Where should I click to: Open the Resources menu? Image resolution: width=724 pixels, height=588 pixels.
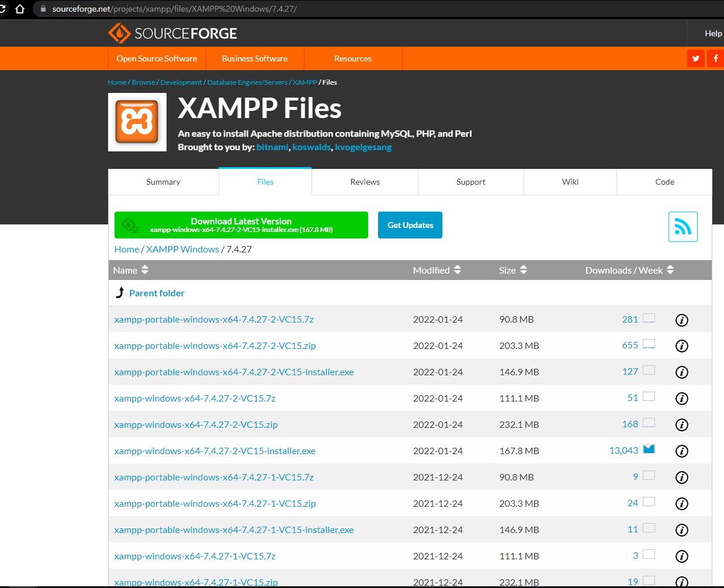coord(353,58)
